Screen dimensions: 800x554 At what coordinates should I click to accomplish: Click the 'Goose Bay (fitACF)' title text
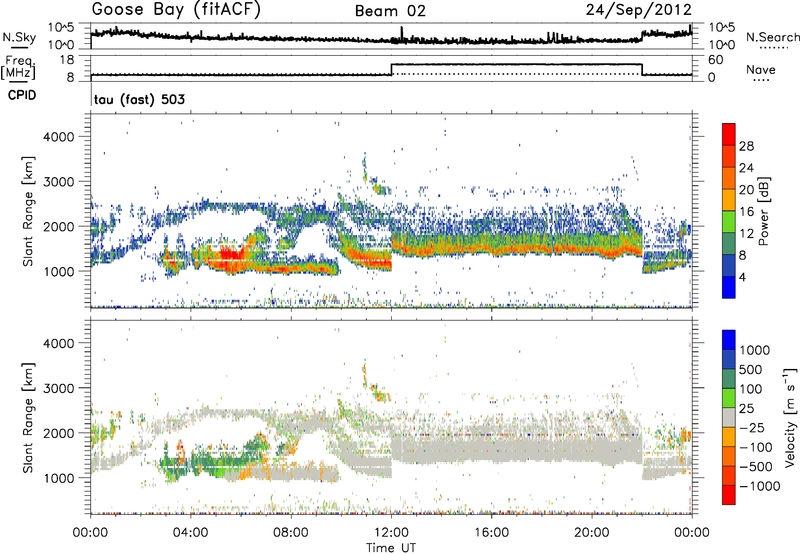[x=176, y=10]
